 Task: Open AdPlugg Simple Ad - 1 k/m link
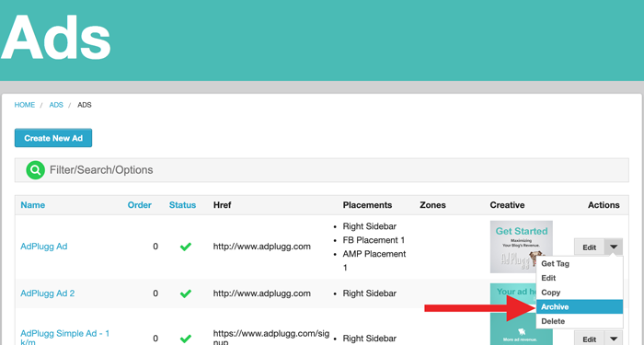[65, 338]
